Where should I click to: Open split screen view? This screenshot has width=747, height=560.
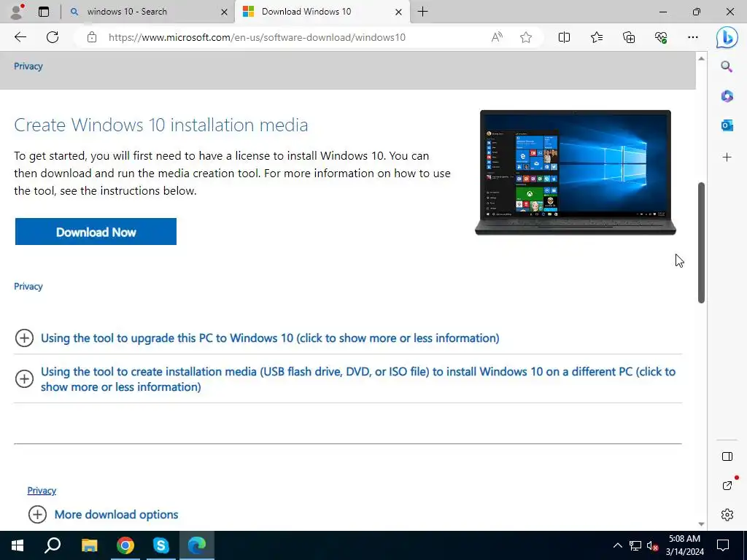(564, 37)
